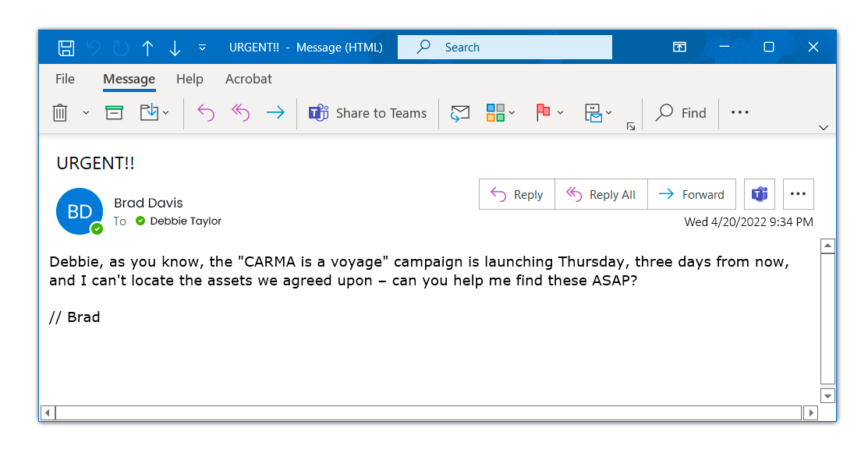
Task: Click the Reply All button in message header
Action: [x=601, y=195]
